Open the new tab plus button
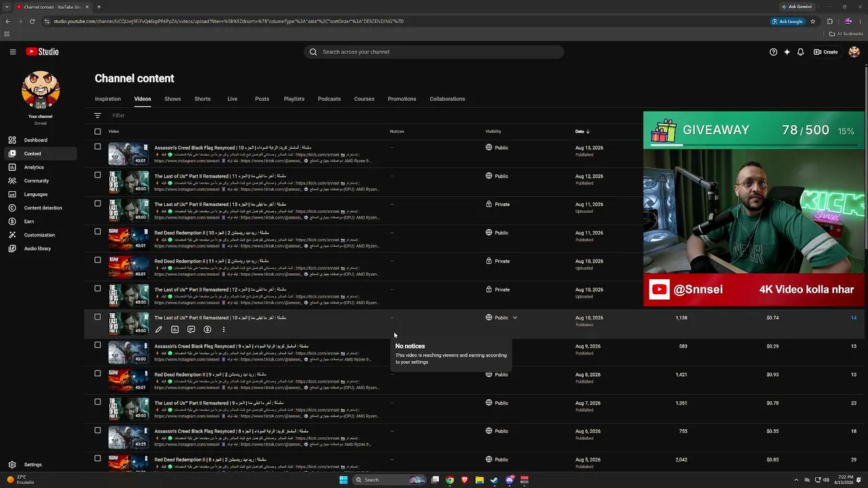Image resolution: width=868 pixels, height=488 pixels. point(98,7)
